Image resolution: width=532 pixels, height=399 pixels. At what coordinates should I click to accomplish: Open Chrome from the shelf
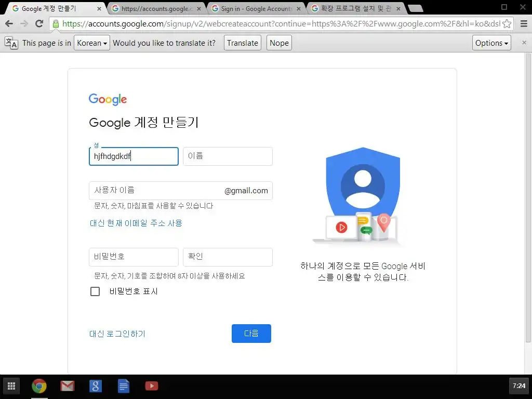[39, 386]
